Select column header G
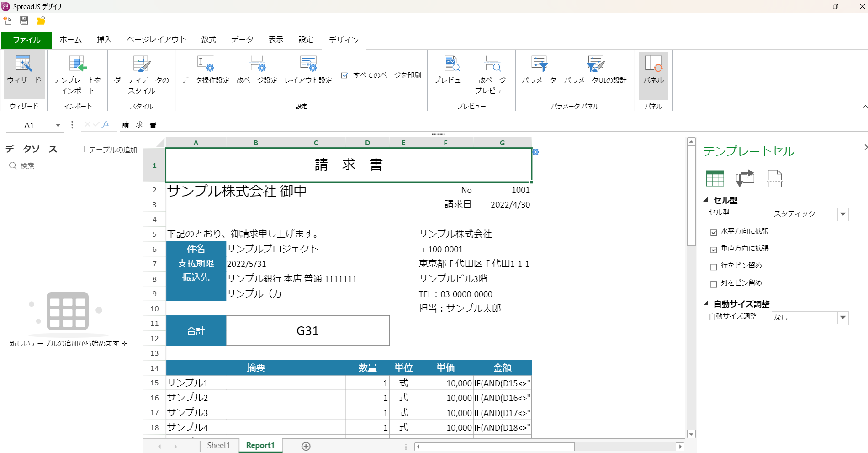This screenshot has height=453, width=868. (502, 143)
